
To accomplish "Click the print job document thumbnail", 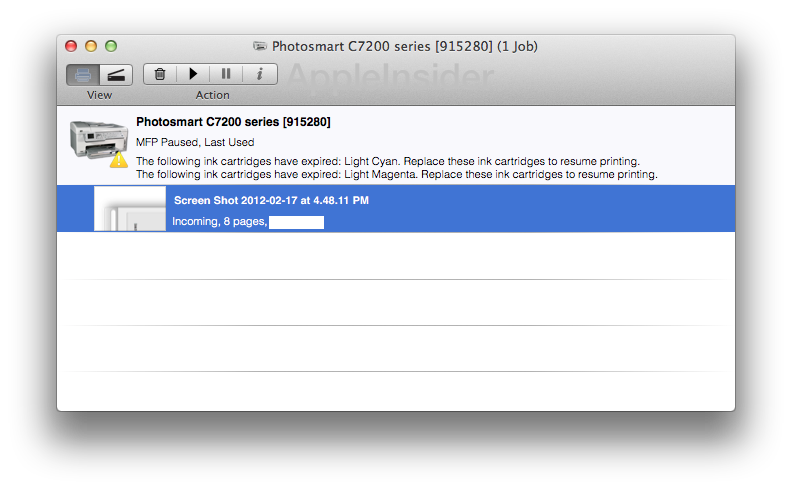I will (x=130, y=210).
